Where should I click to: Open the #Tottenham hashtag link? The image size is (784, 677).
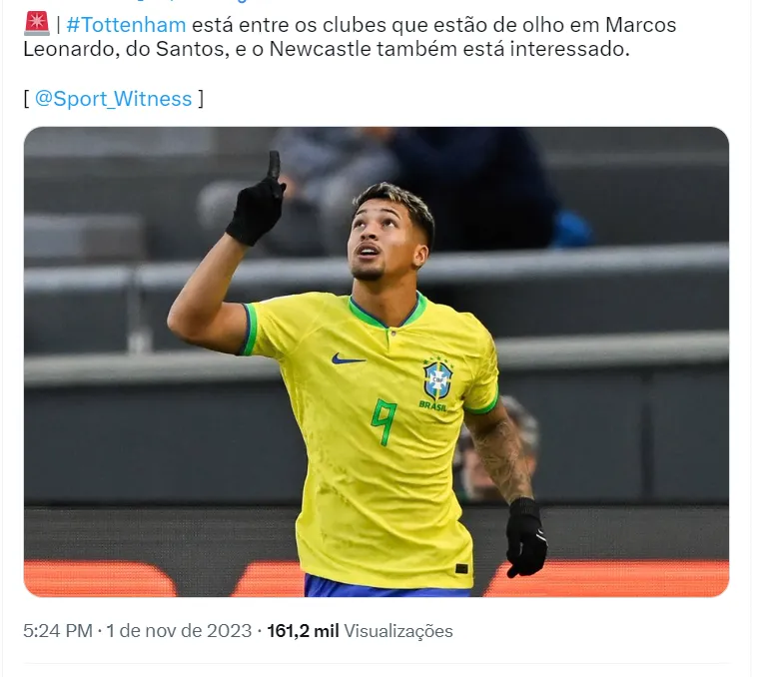(126, 25)
